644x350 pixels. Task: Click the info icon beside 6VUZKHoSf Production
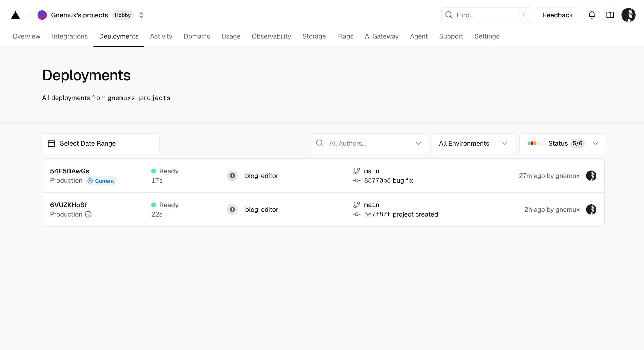tap(88, 214)
